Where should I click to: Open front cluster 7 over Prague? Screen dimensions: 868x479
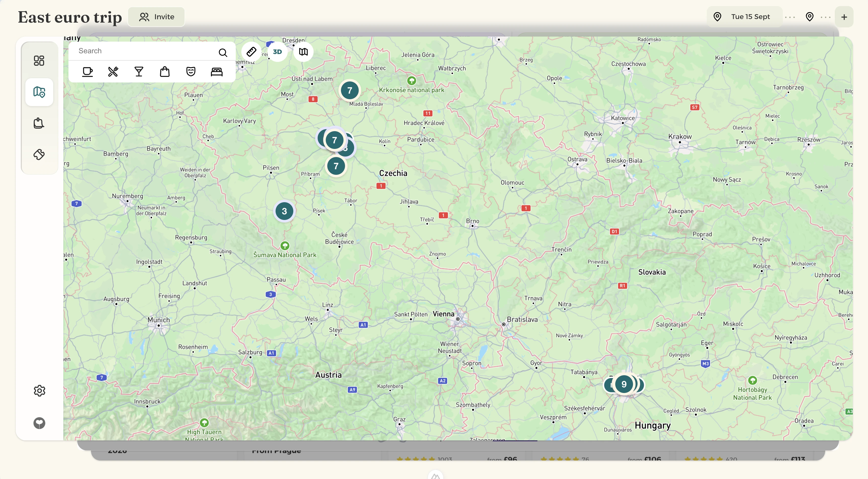[334, 140]
